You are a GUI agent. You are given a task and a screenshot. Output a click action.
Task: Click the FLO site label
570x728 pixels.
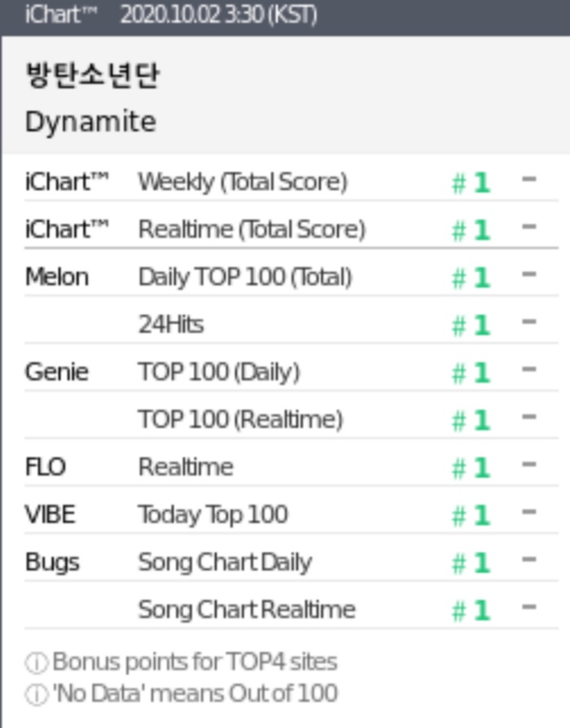[x=45, y=467]
